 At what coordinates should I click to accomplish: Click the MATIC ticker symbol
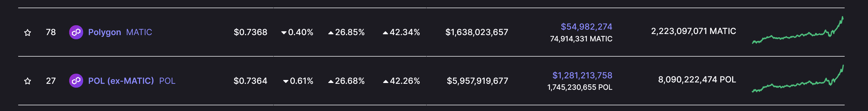click(139, 32)
